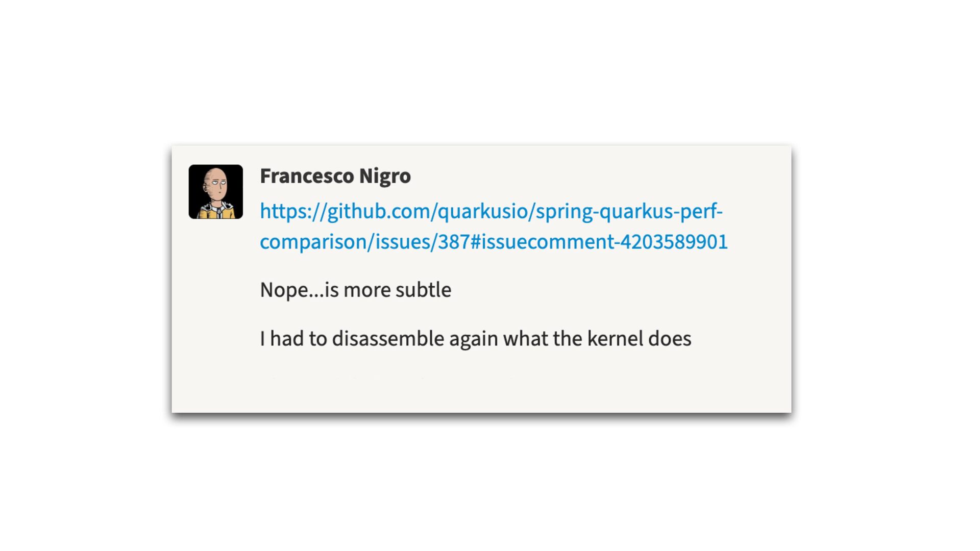Screen dimensions: 980x551
Task: Click the 'I had to disassemble again' message
Action: (476, 339)
